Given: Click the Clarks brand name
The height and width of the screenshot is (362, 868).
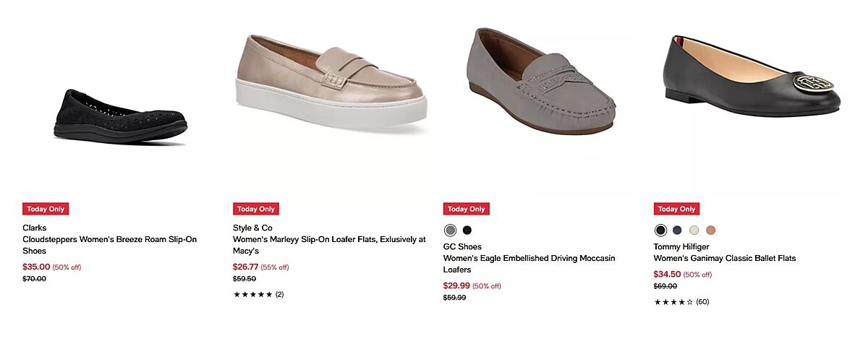Looking at the screenshot, I should tap(35, 228).
